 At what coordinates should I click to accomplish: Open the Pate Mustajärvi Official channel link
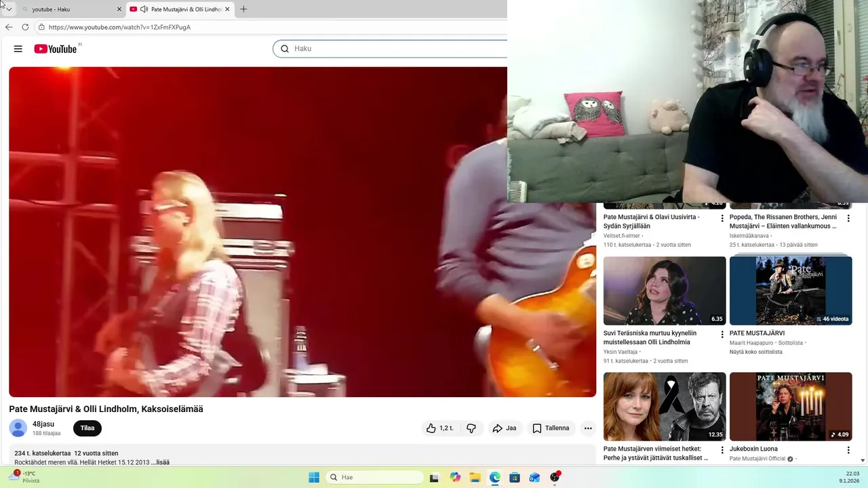point(757,459)
